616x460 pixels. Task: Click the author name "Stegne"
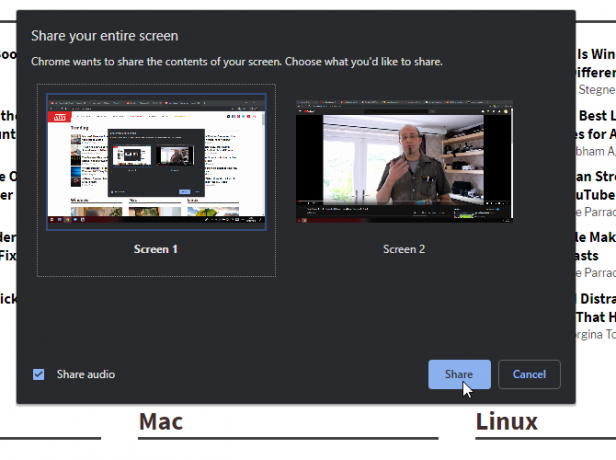(597, 90)
